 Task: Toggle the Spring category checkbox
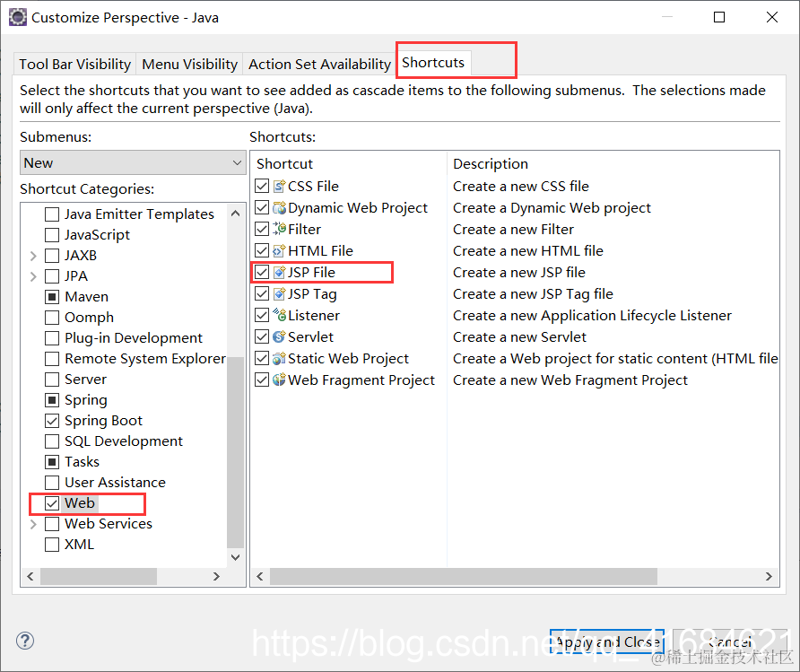click(52, 400)
